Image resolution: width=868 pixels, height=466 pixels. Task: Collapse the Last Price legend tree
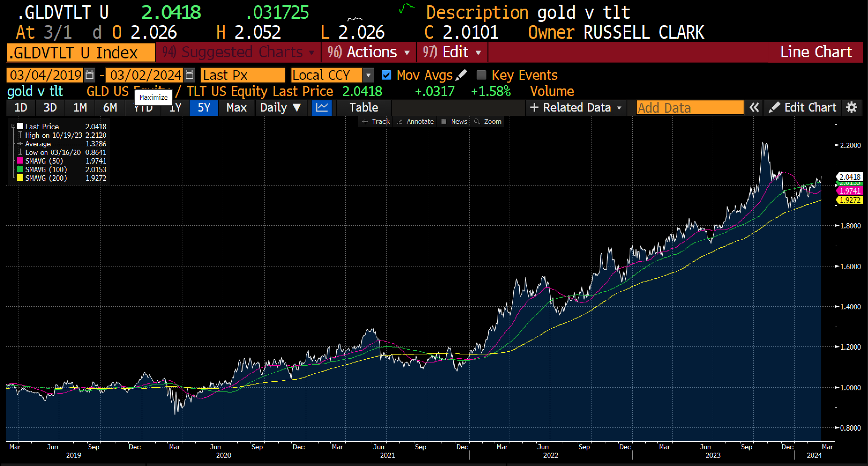13,126
